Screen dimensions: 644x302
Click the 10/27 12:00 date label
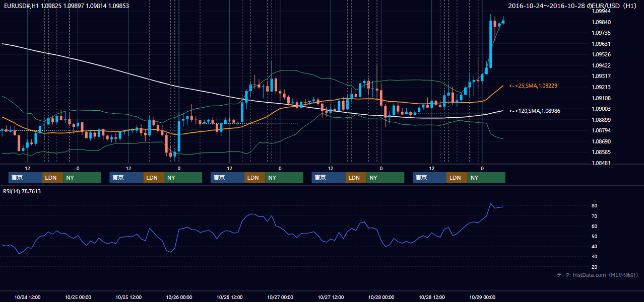pyautogui.click(x=331, y=297)
